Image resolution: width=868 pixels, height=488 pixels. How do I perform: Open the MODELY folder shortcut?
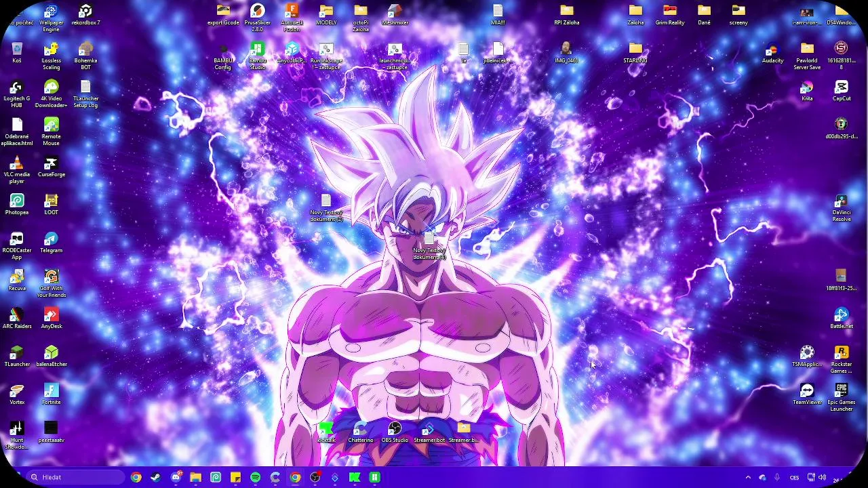pyautogui.click(x=326, y=15)
